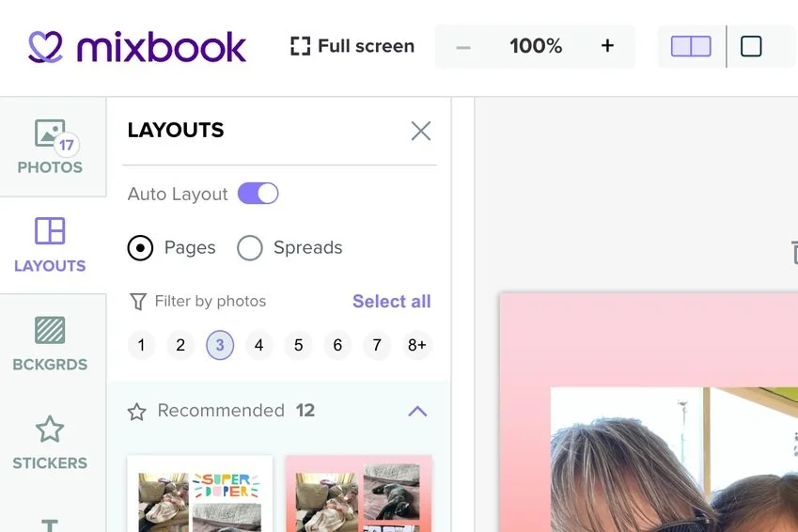Viewport: 798px width, 532px height.
Task: Select the Spreads radio button
Action: click(x=249, y=248)
